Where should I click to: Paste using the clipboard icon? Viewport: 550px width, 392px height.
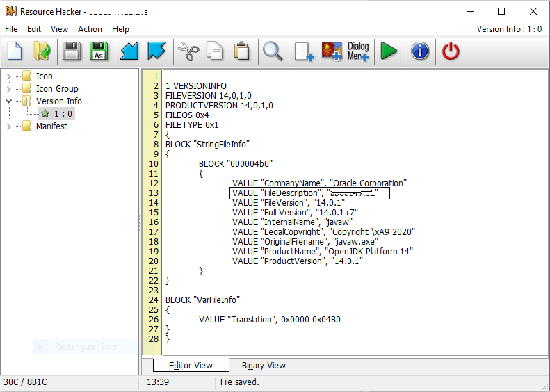tap(242, 51)
